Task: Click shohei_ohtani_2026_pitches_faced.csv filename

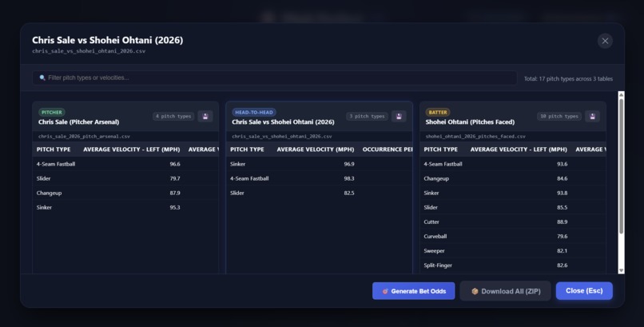Action: click(x=475, y=137)
